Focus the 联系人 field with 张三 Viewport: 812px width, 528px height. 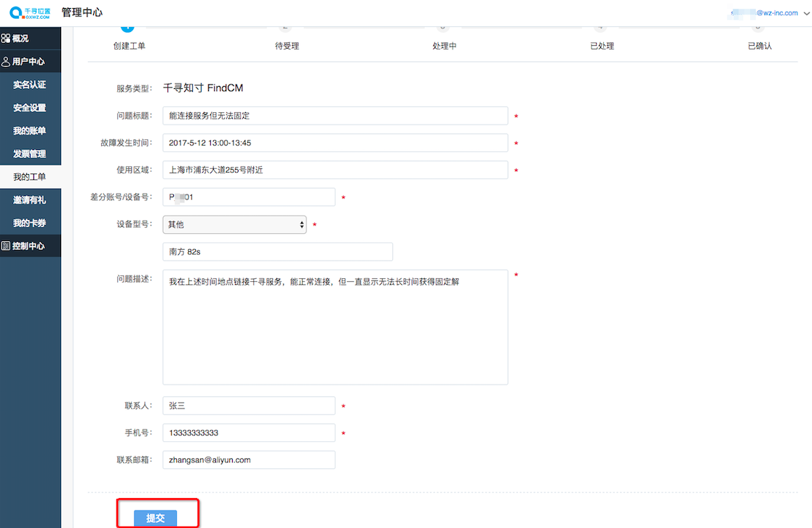[249, 406]
